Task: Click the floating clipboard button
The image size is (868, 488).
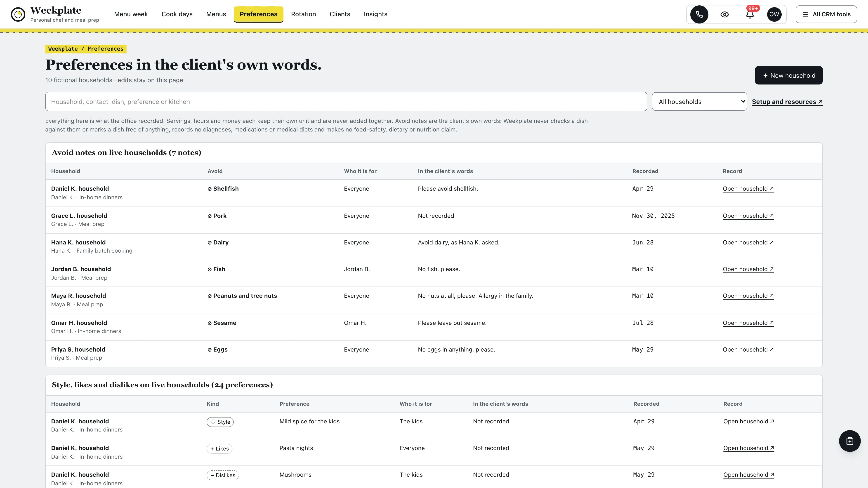Action: point(849,441)
